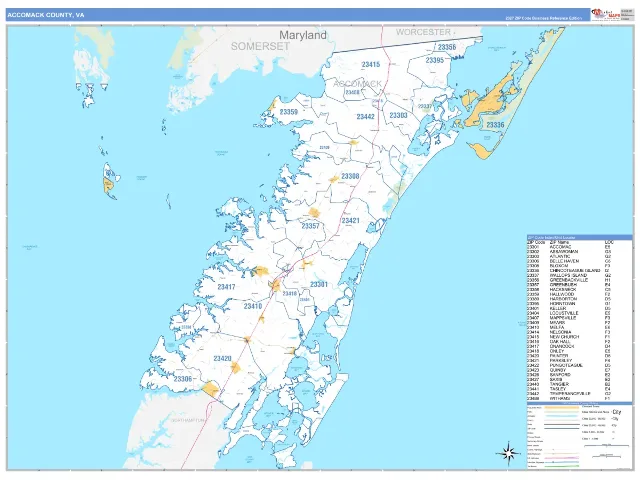Click ZIP code label 23420 on map
Image resolution: width=640 pixels, height=480 pixels.
pyautogui.click(x=222, y=358)
